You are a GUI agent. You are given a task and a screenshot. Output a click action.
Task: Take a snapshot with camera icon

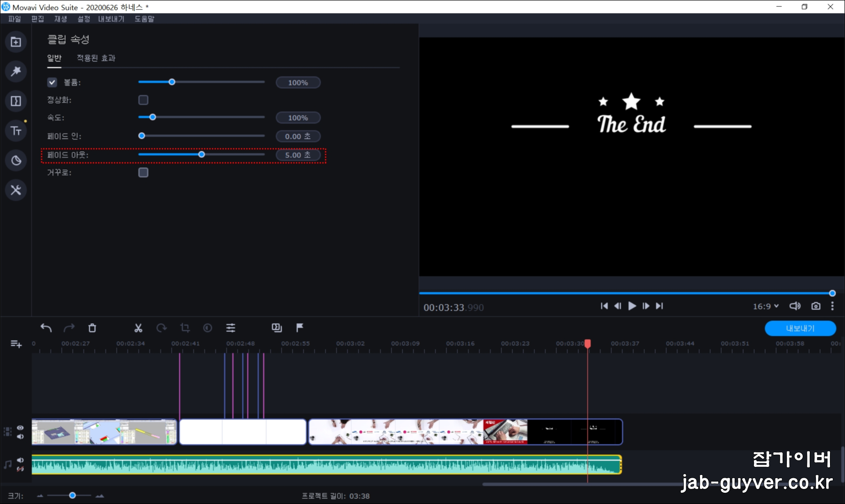point(816,306)
